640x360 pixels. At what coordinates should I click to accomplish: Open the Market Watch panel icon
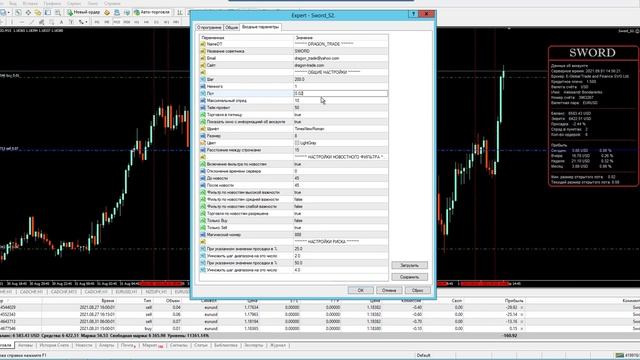[x=18, y=13]
